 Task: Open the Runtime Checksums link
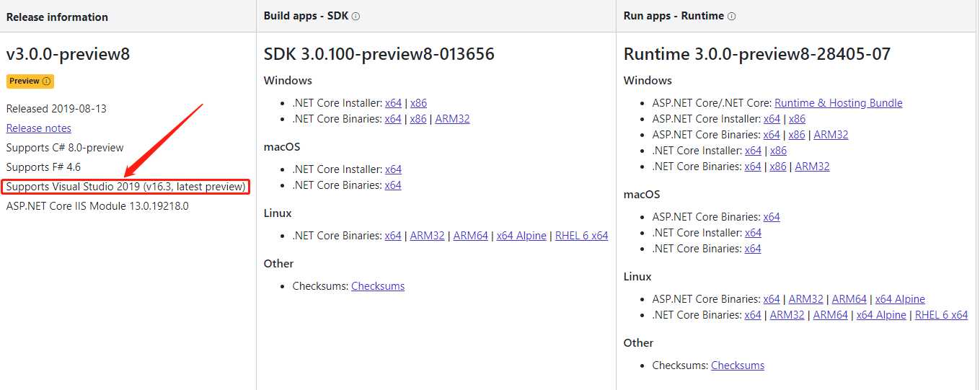coord(738,365)
